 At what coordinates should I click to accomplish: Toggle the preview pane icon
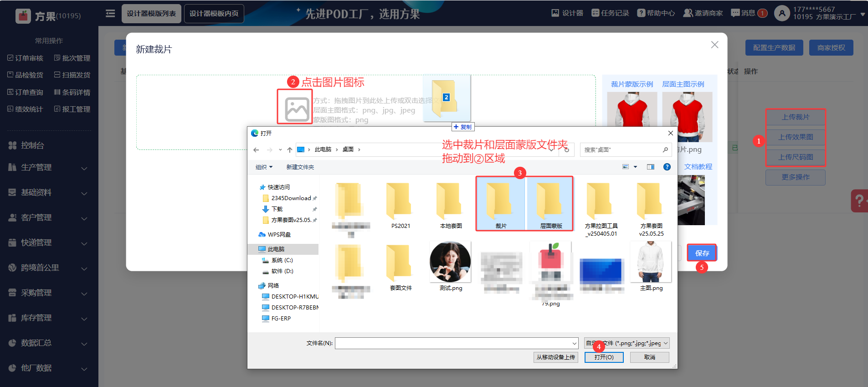(651, 167)
